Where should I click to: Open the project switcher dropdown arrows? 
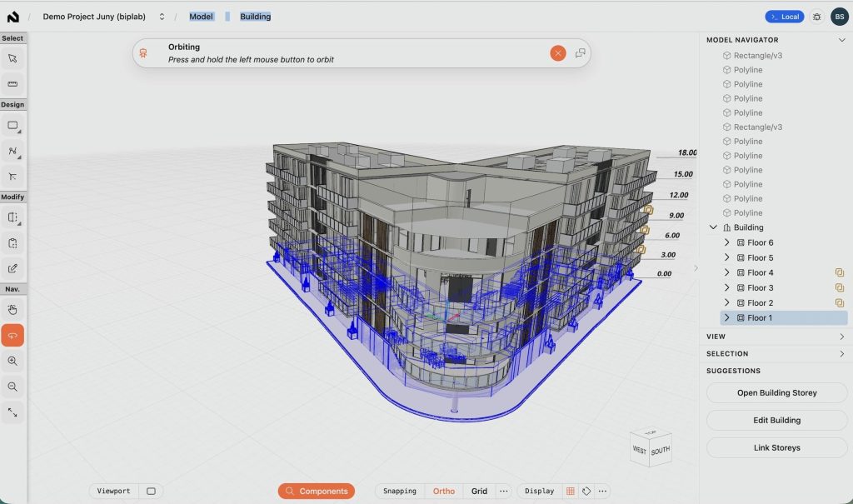[162, 17]
